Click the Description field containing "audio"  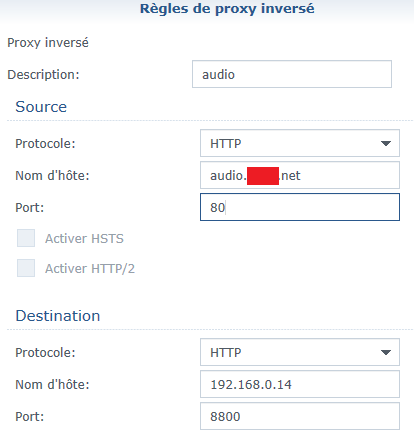[x=292, y=74]
